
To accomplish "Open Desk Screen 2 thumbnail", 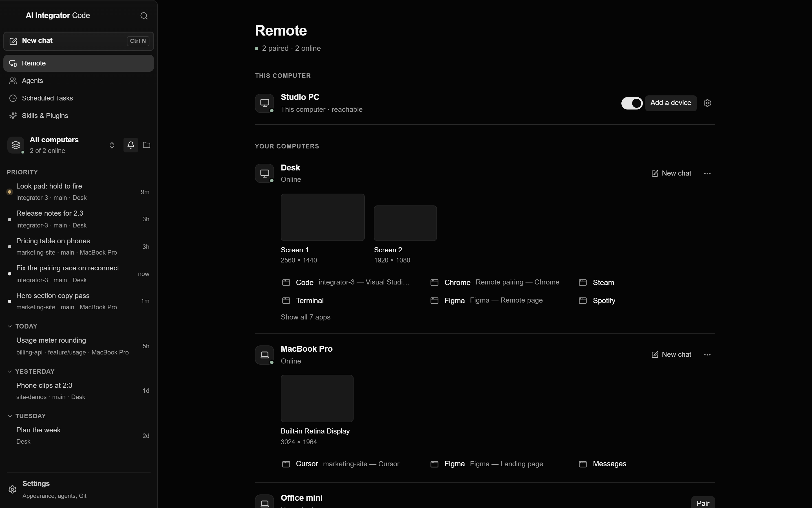I will [405, 223].
